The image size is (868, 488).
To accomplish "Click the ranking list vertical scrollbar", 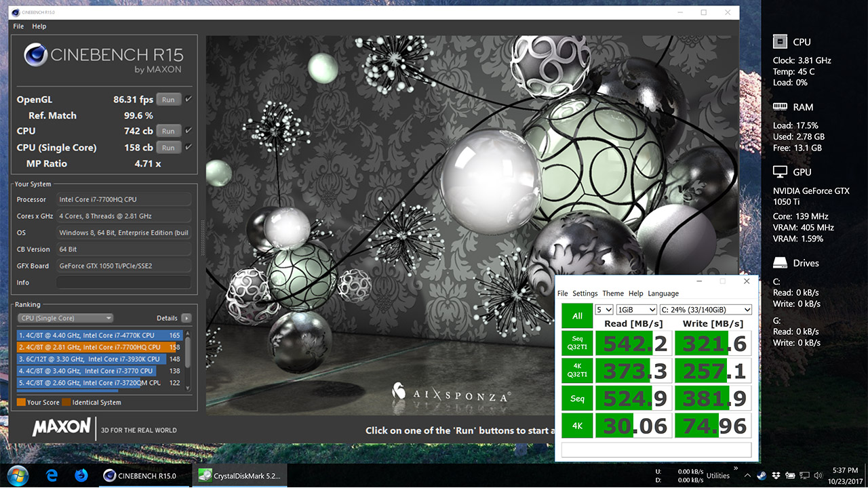I will pyautogui.click(x=188, y=361).
